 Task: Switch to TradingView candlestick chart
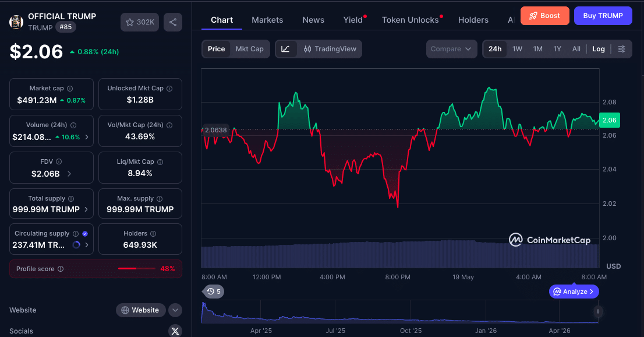[x=330, y=49]
